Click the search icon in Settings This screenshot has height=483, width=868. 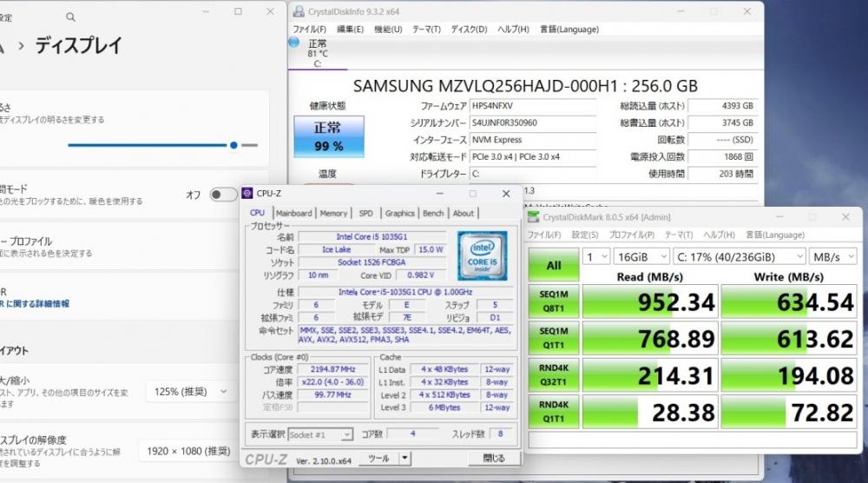[70, 17]
